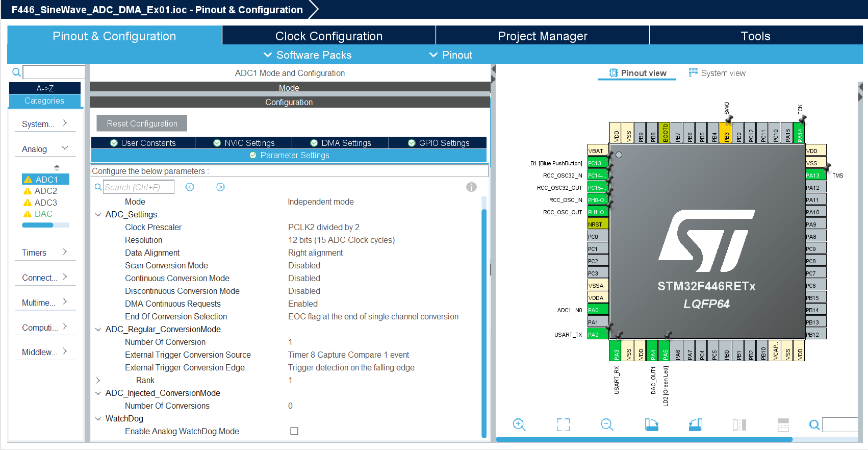Click the BOOT0 pin on the chip
The height and width of the screenshot is (450, 868).
[665, 133]
